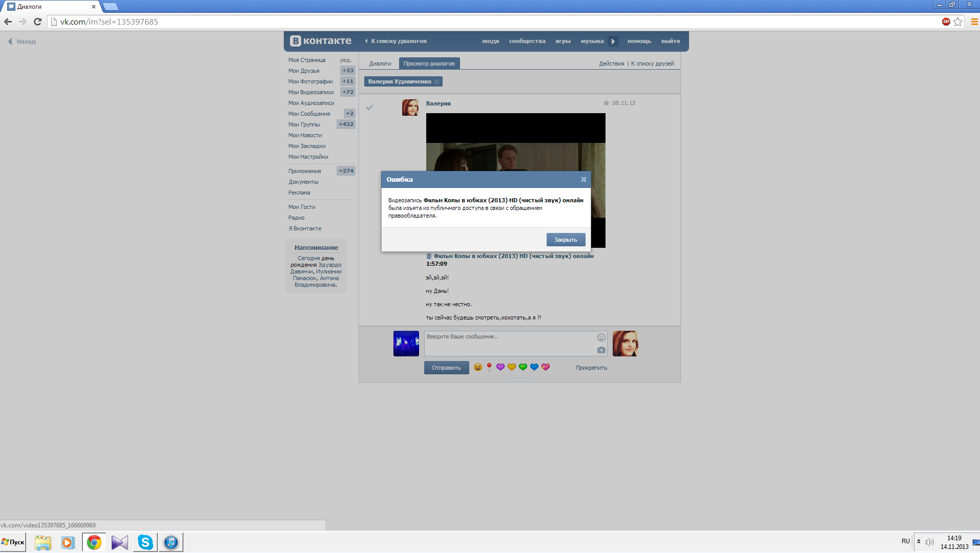
Task: Open помощь in the top menu
Action: [x=639, y=41]
